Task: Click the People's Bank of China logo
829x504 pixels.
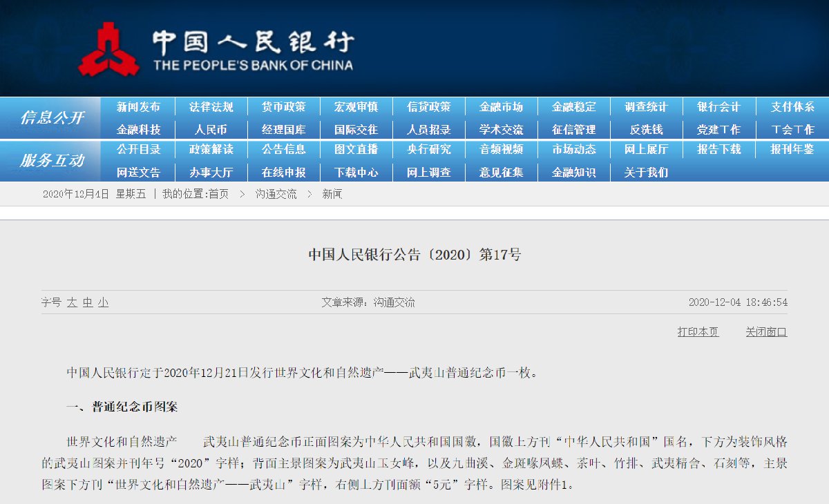Action: tap(216, 48)
